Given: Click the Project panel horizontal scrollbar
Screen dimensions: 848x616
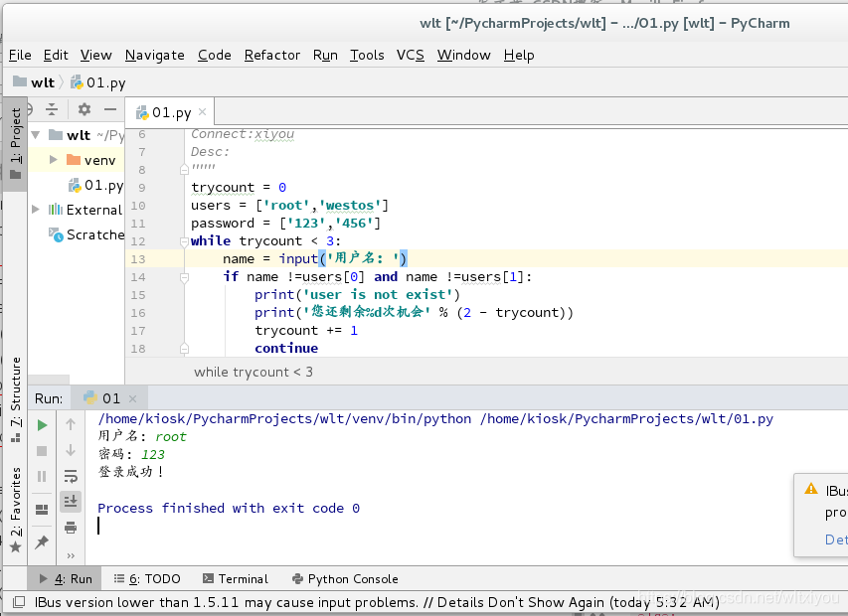Looking at the screenshot, I should coord(49,380).
